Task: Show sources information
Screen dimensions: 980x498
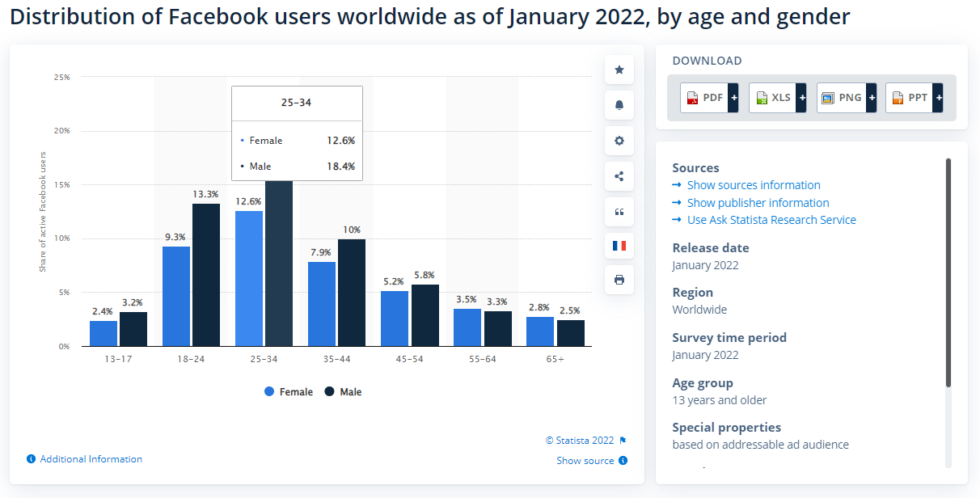Action: click(753, 185)
